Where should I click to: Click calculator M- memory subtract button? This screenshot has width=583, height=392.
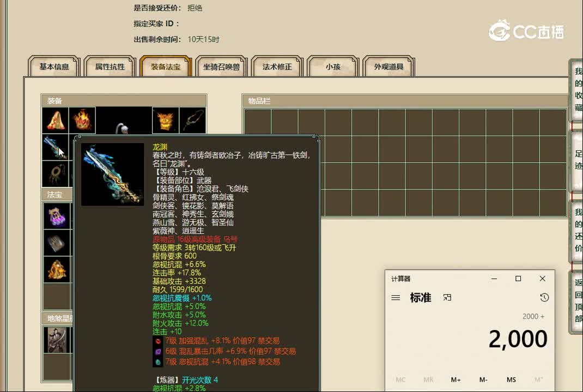pos(483,379)
